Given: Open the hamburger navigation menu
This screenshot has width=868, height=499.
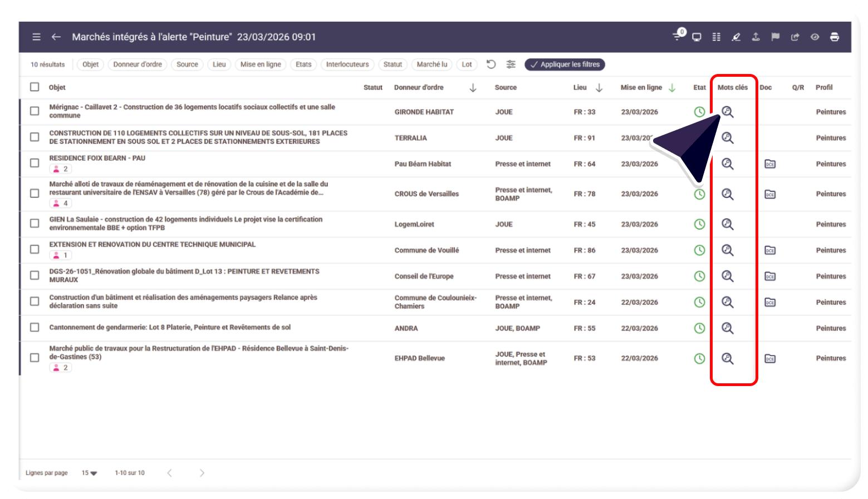Looking at the screenshot, I should click(x=36, y=37).
